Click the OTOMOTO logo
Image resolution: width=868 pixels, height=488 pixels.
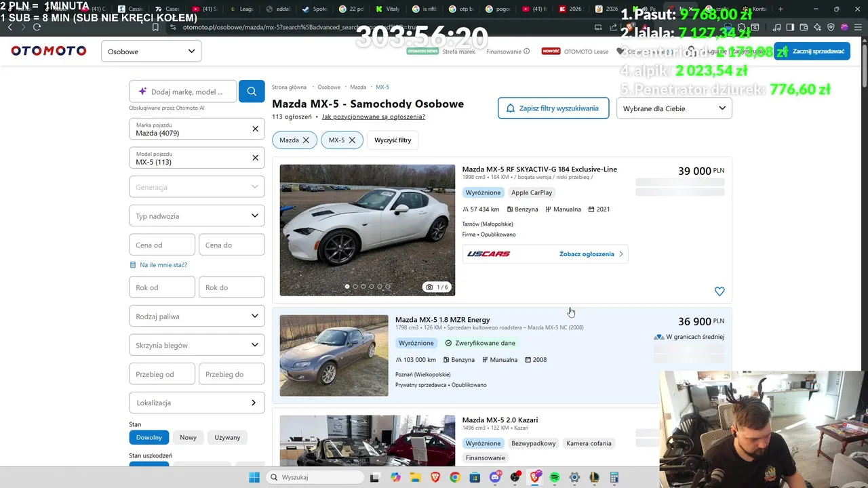49,51
